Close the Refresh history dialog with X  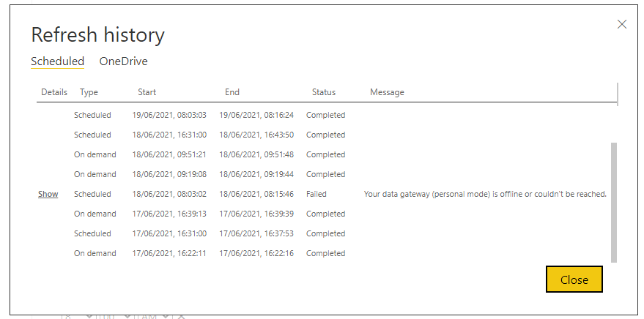[x=622, y=24]
